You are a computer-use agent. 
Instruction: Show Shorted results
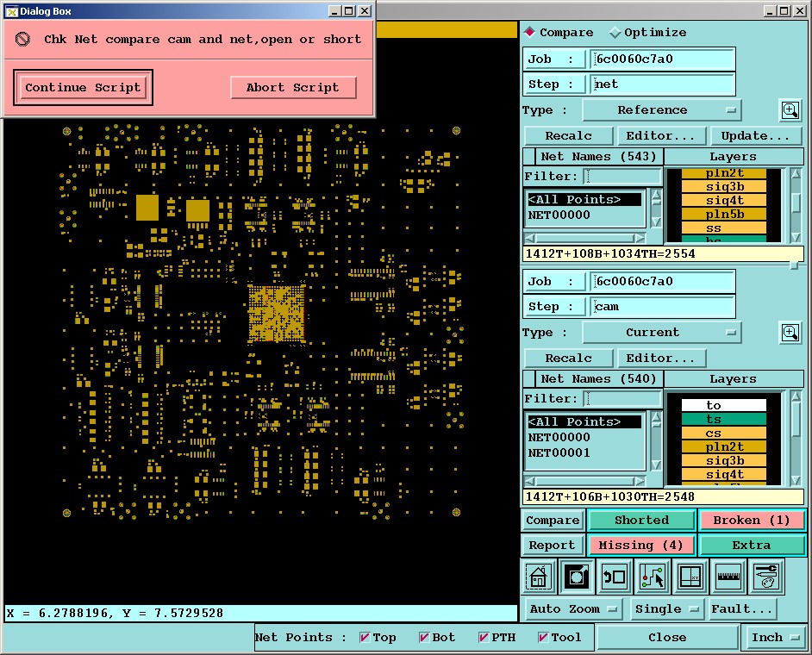(641, 520)
